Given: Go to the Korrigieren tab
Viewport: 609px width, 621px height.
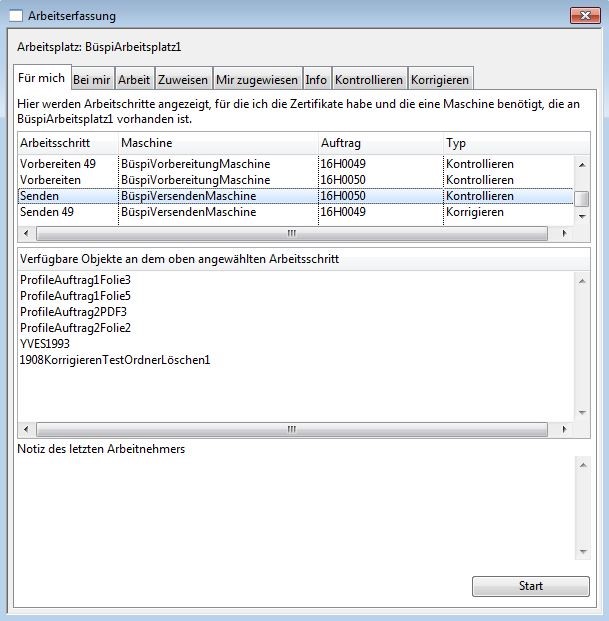Looking at the screenshot, I should (x=439, y=80).
